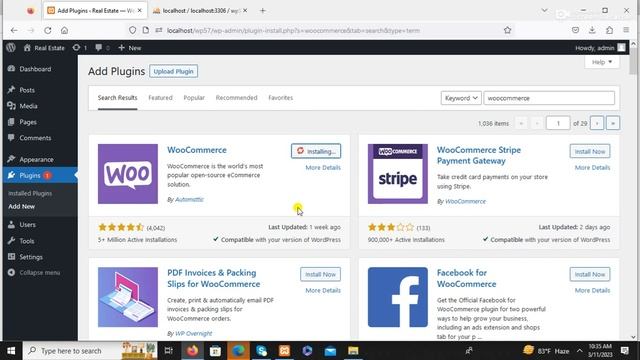Image resolution: width=640 pixels, height=360 pixels.
Task: Click the plugin search field with woocommerce
Action: 549,98
